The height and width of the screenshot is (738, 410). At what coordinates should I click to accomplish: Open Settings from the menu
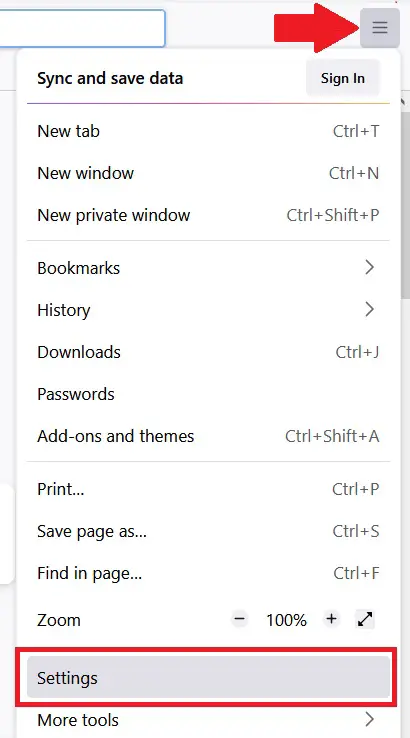coord(209,678)
